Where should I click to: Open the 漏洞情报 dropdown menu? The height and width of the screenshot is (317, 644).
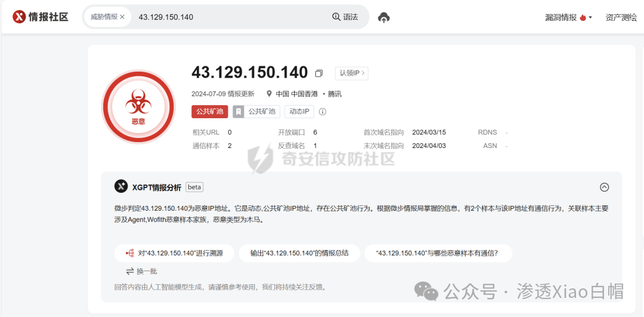(x=568, y=17)
